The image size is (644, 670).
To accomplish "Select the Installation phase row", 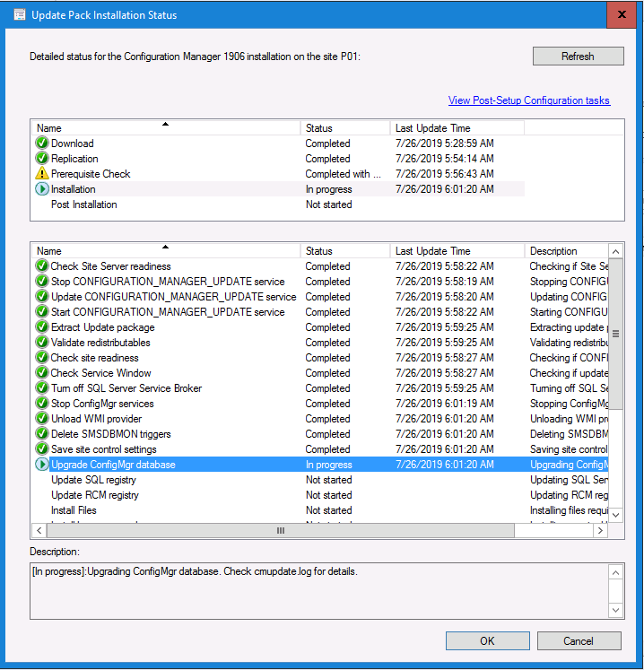I will 278,189.
